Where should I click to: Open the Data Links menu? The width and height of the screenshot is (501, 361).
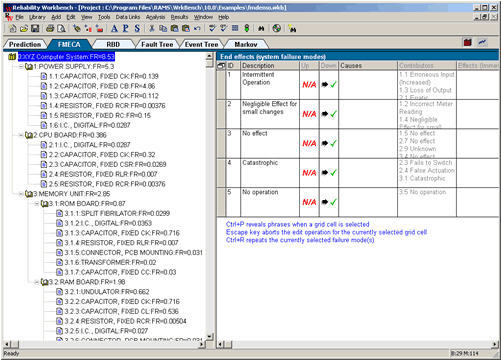pos(128,17)
